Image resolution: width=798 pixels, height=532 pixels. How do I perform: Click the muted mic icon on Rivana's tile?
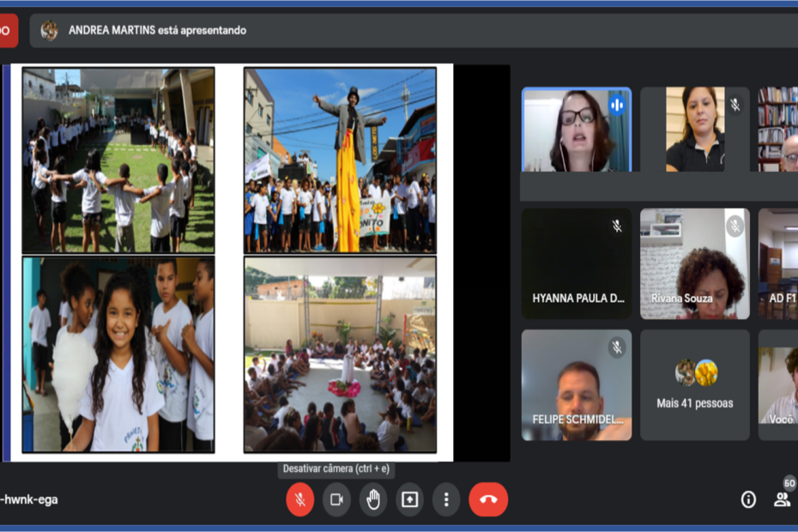[x=735, y=226]
